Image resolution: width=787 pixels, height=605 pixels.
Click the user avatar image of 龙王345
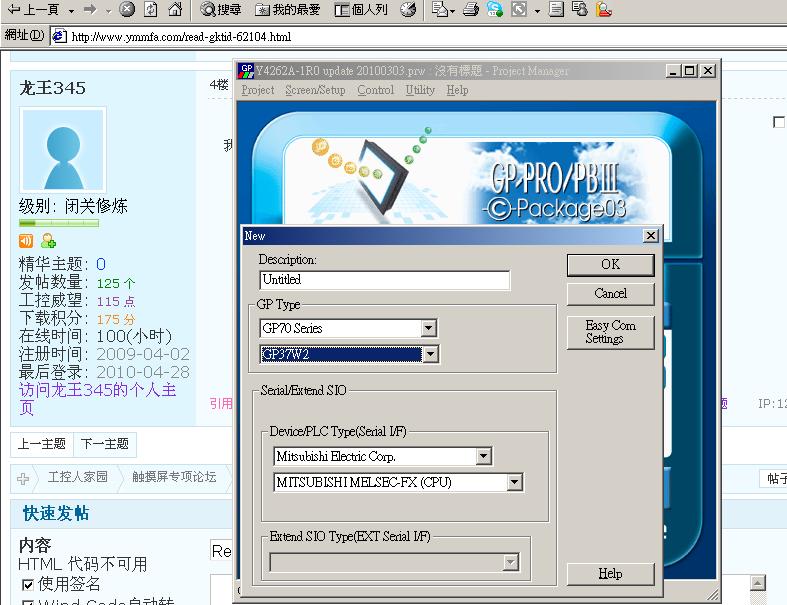click(62, 151)
